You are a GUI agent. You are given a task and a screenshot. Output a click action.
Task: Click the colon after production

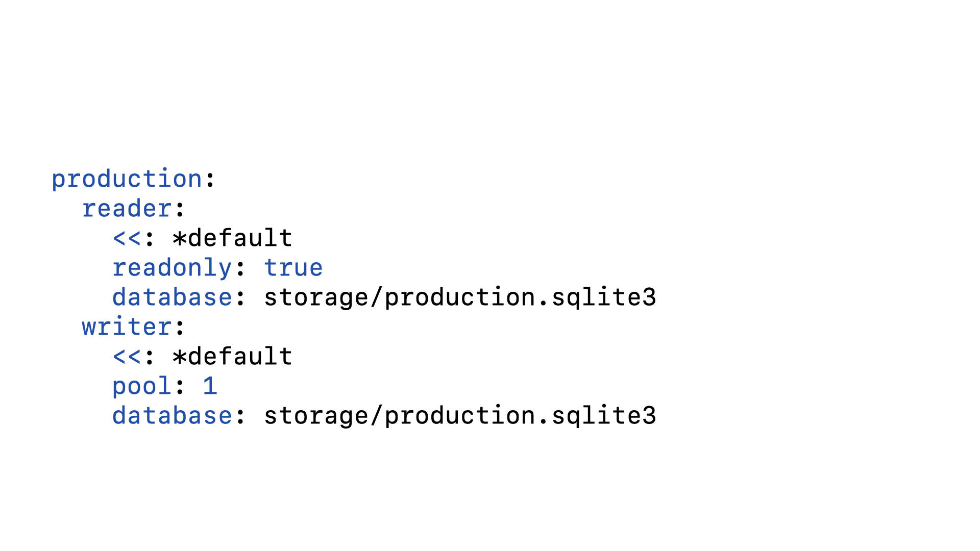coord(210,180)
